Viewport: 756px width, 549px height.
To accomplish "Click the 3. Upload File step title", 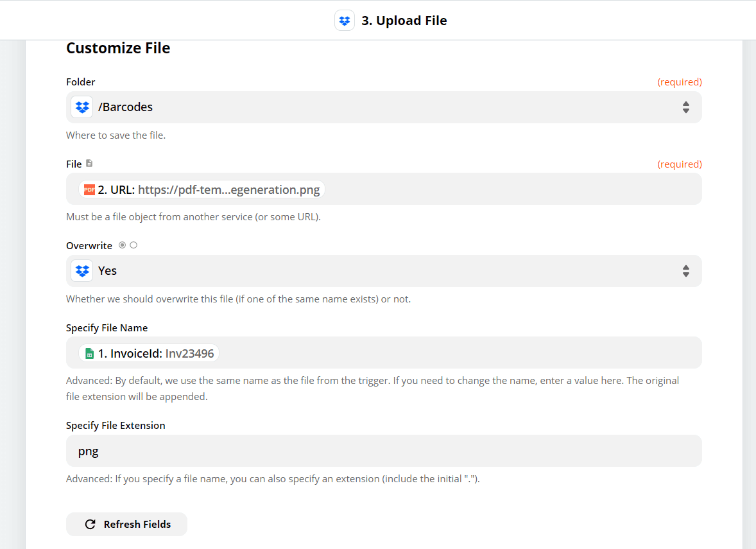I will (404, 20).
